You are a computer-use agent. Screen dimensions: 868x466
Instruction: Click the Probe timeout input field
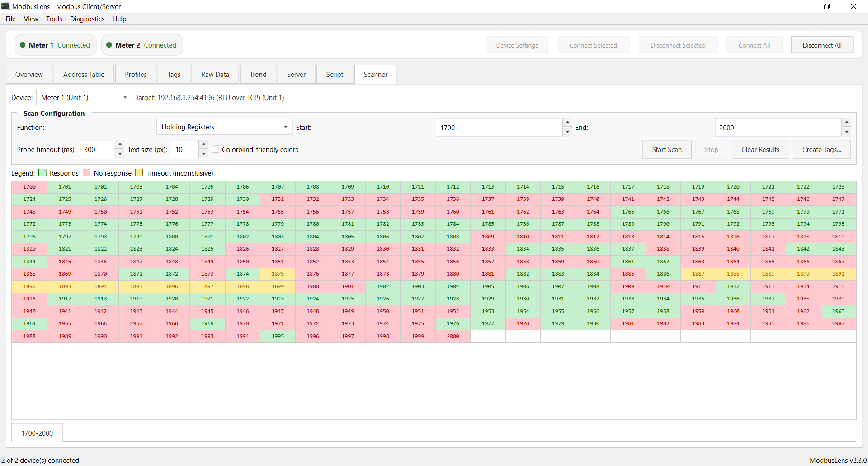coord(97,149)
